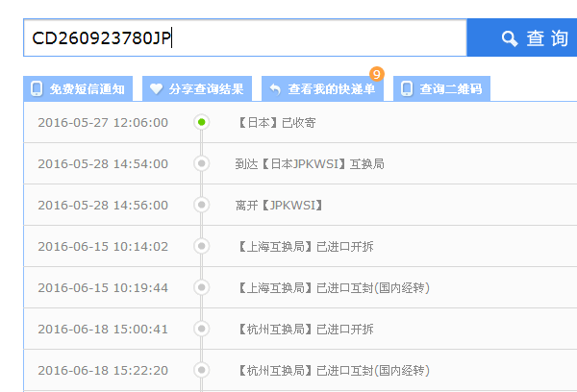Click the reply arrow icon beside 查看我的快递单

[275, 89]
